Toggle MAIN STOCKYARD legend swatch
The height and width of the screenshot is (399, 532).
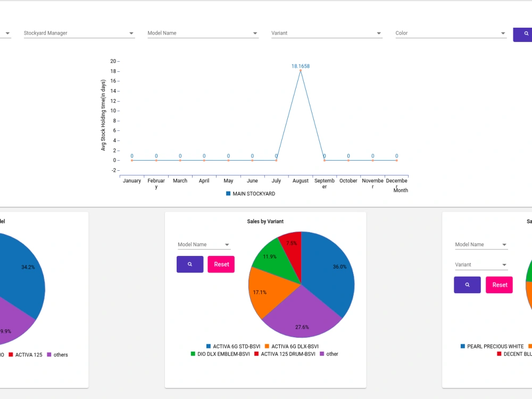click(x=228, y=194)
